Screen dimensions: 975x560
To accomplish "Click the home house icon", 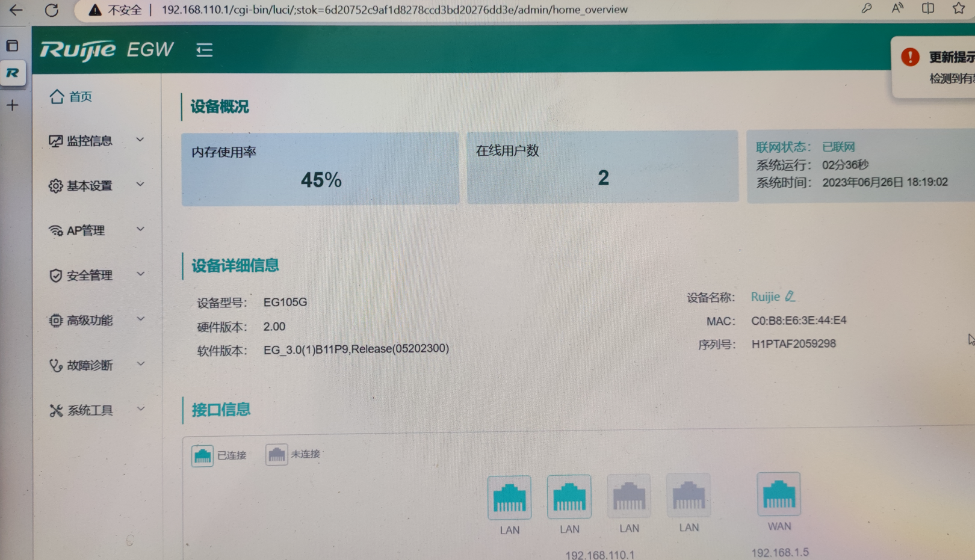I will 57,96.
